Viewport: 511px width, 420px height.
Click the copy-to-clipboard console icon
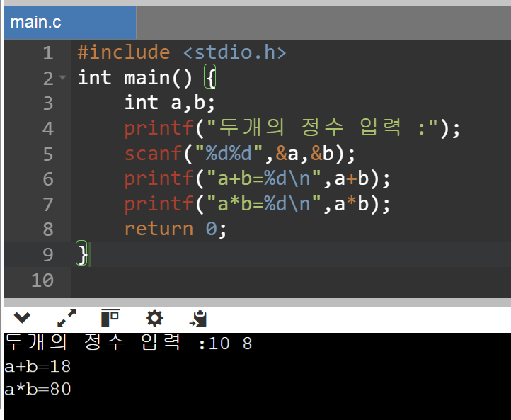pos(198,318)
